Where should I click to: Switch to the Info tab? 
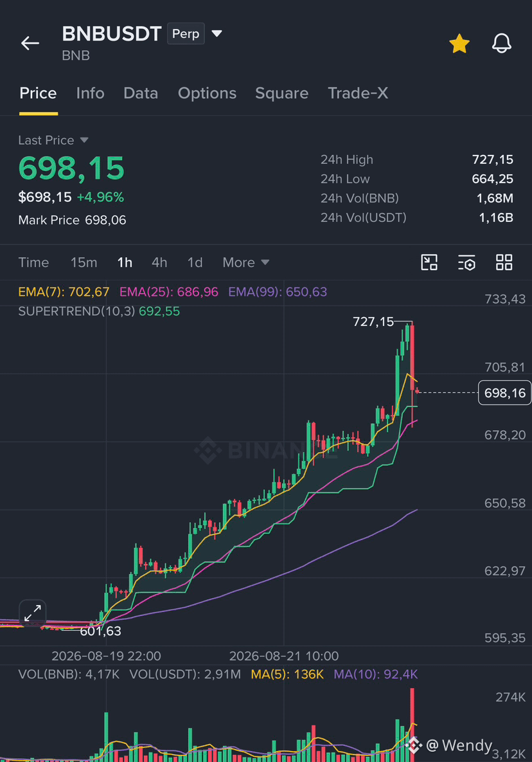click(91, 93)
